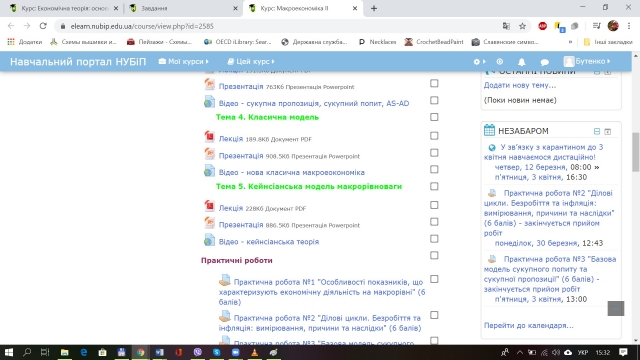This screenshot has height=360, width=640.
Task: Tick completion box for Презентація 763Кб
Action: pyautogui.click(x=434, y=83)
